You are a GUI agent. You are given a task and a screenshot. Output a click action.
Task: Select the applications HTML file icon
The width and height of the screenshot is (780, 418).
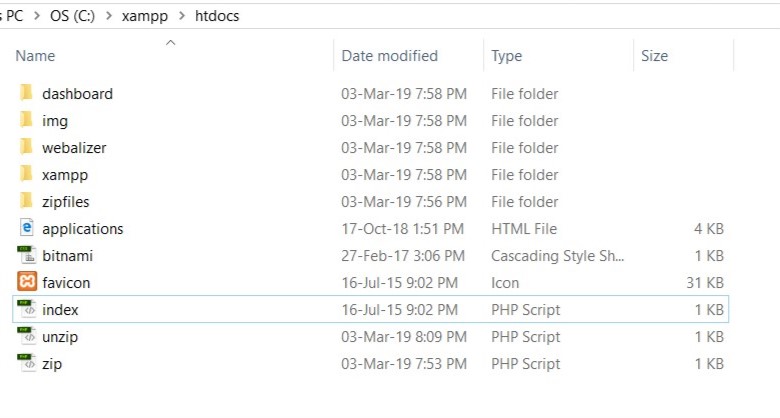click(x=26, y=228)
